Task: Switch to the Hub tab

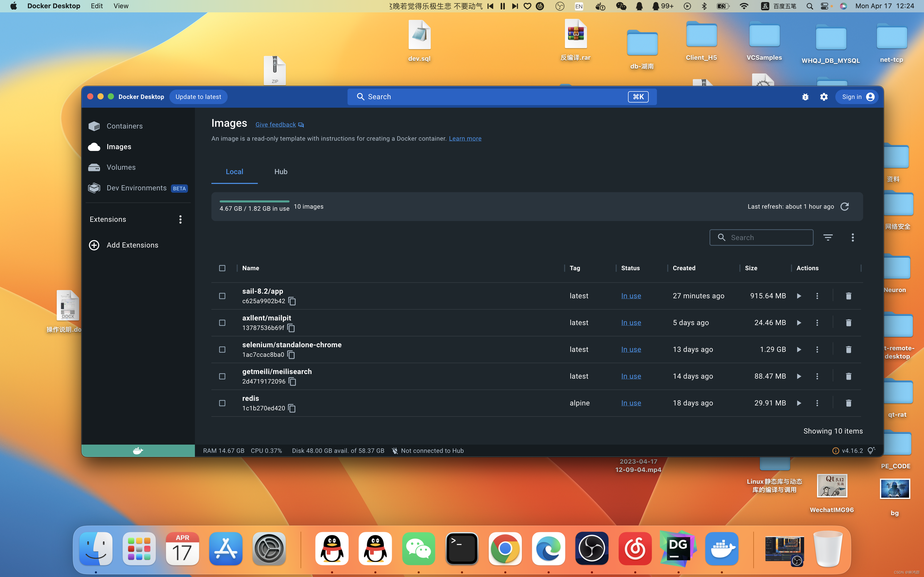Action: pos(281,172)
